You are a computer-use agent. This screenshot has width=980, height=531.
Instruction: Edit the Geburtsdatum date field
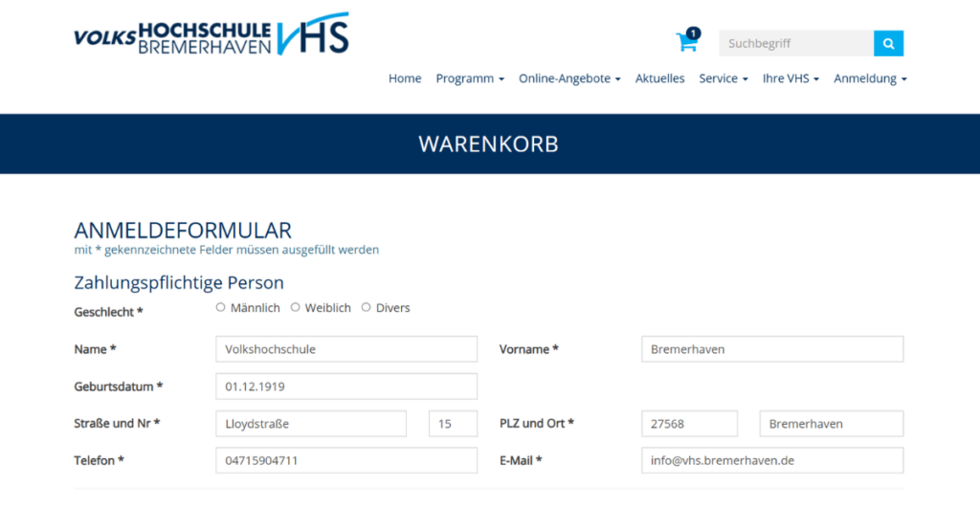346,387
